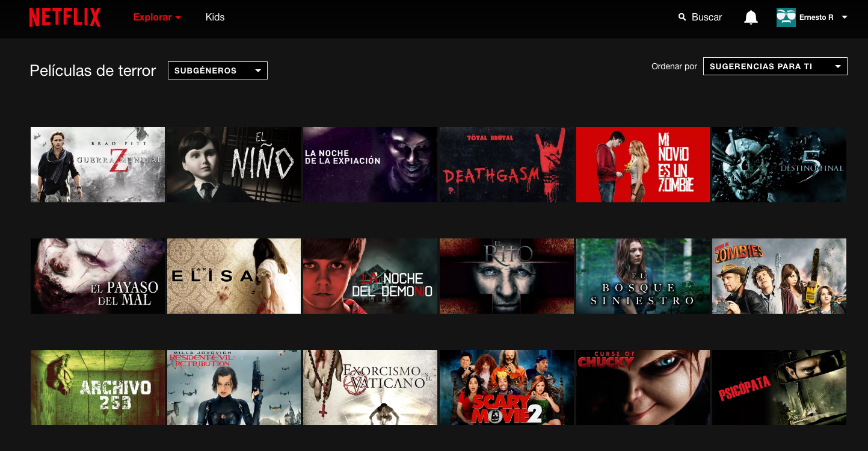Screen dimensions: 868x451
Task: Click the Ordenar por label
Action: pos(674,66)
